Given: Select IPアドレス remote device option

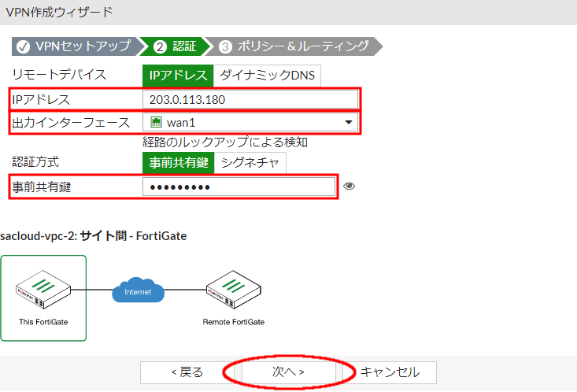Looking at the screenshot, I should pyautogui.click(x=178, y=76).
